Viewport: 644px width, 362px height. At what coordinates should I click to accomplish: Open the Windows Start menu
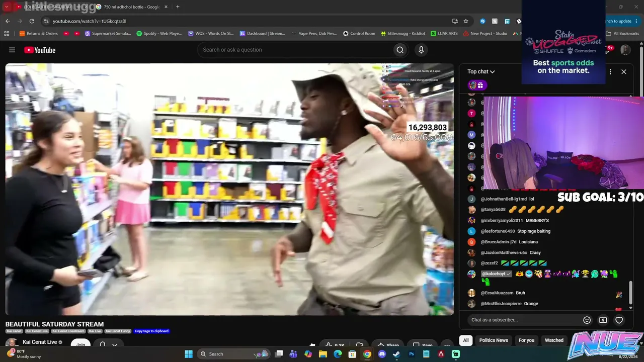[x=189, y=354]
